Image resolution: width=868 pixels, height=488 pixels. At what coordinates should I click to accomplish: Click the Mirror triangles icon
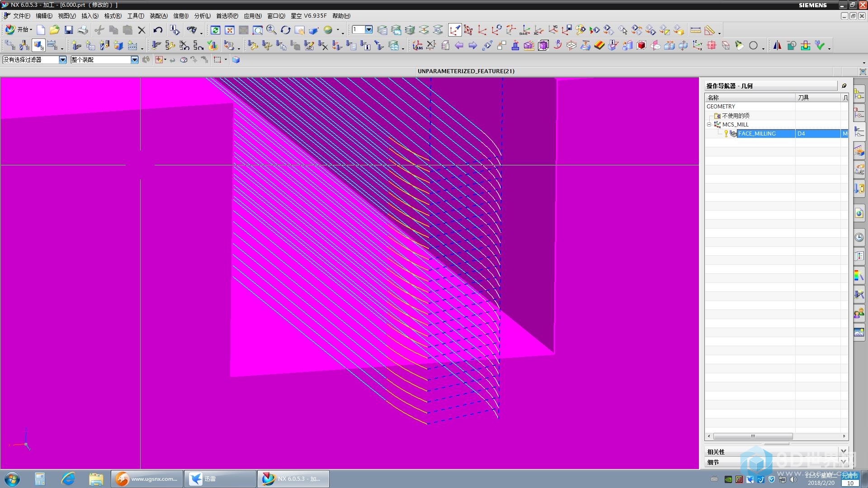[x=777, y=45]
